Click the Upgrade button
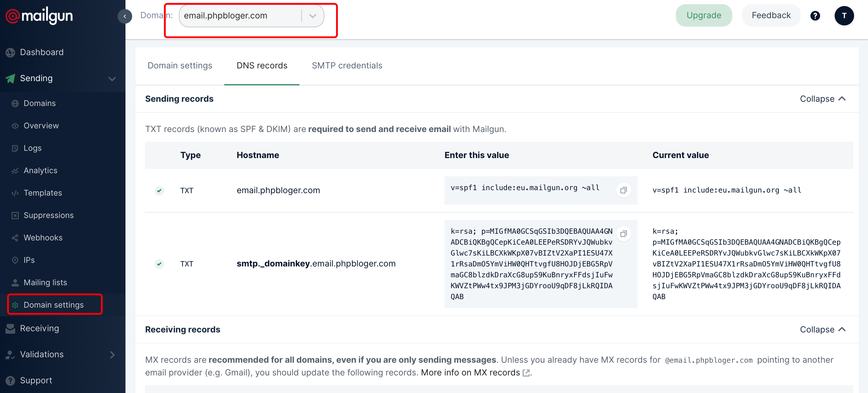Image resolution: width=868 pixels, height=393 pixels. (x=703, y=15)
